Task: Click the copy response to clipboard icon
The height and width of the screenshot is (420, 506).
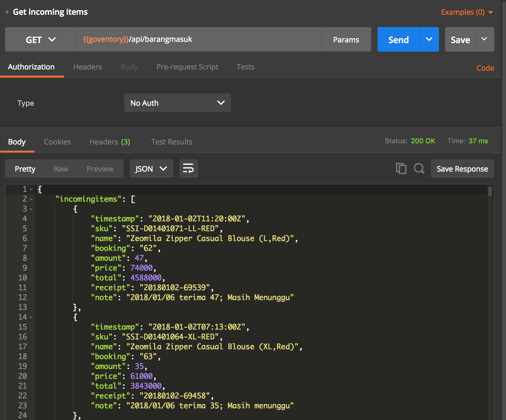Action: pyautogui.click(x=401, y=168)
